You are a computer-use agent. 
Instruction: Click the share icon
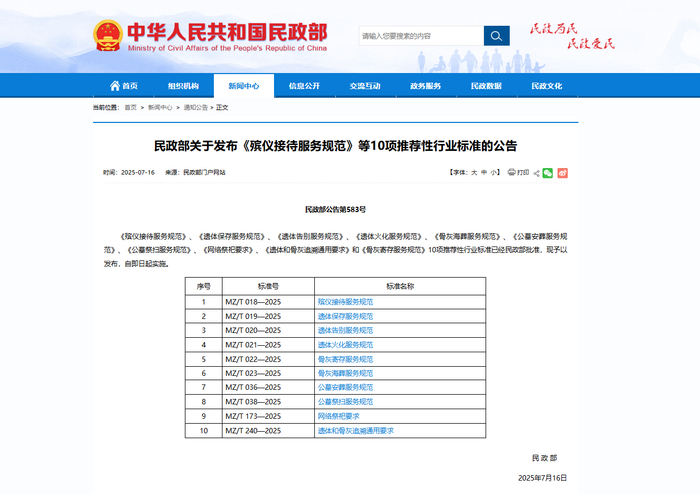(x=536, y=173)
